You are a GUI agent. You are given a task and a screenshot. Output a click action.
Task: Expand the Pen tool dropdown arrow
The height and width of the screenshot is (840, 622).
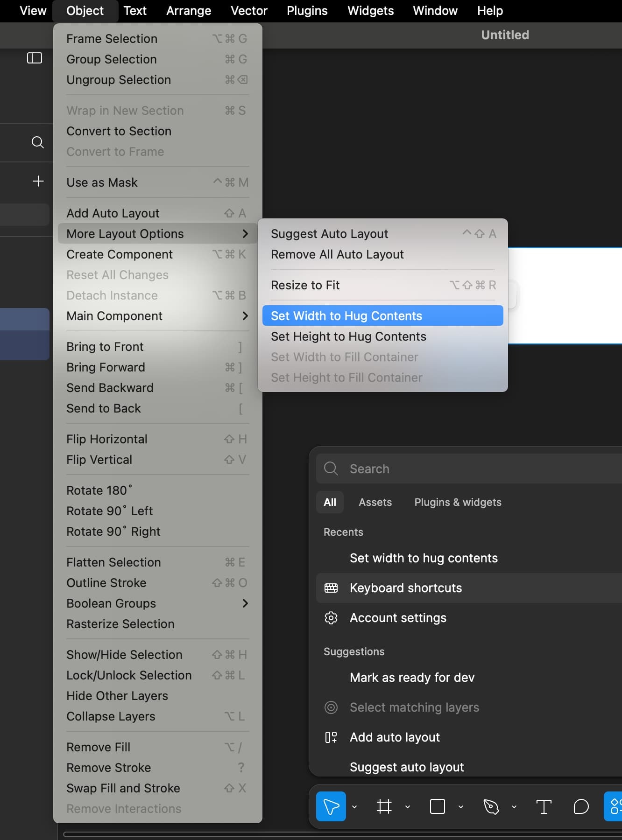point(514,806)
